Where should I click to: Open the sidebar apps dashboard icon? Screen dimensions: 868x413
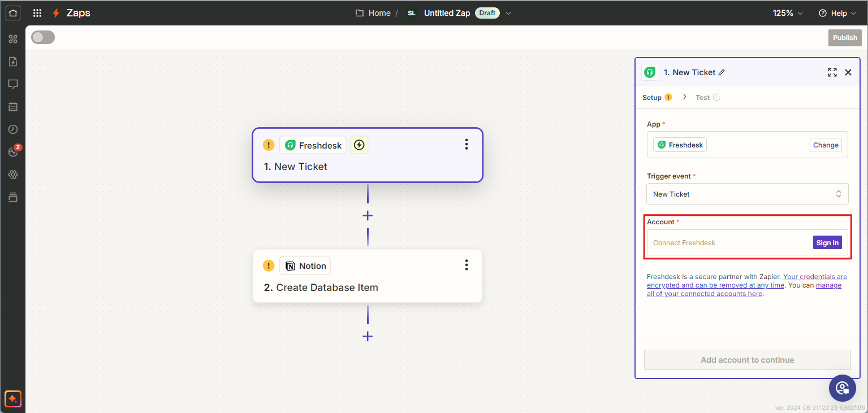pyautogui.click(x=13, y=39)
